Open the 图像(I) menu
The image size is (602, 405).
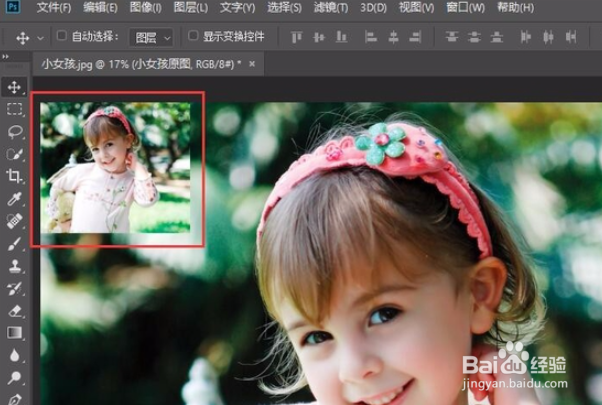coord(146,8)
